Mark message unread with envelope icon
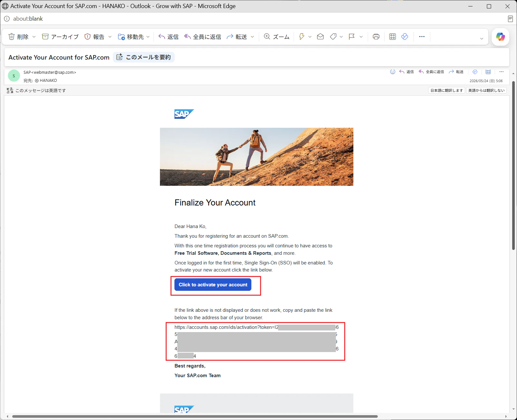The height and width of the screenshot is (420, 517). [x=320, y=37]
